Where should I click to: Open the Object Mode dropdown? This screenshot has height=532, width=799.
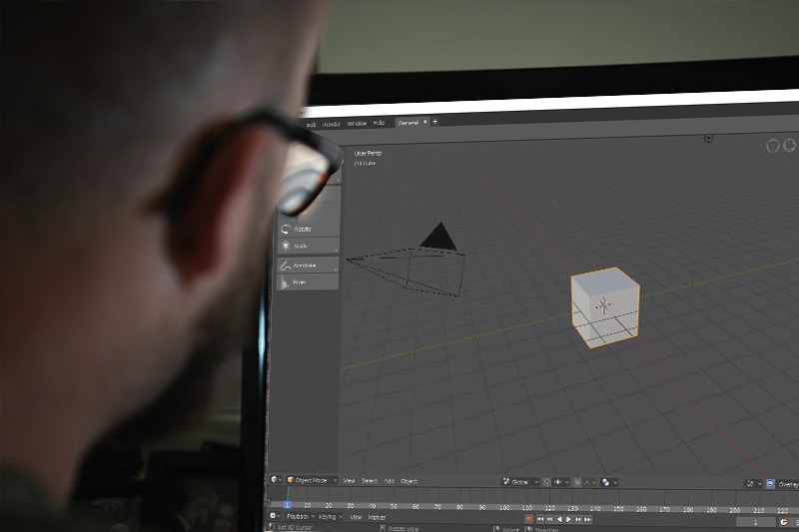click(x=312, y=480)
